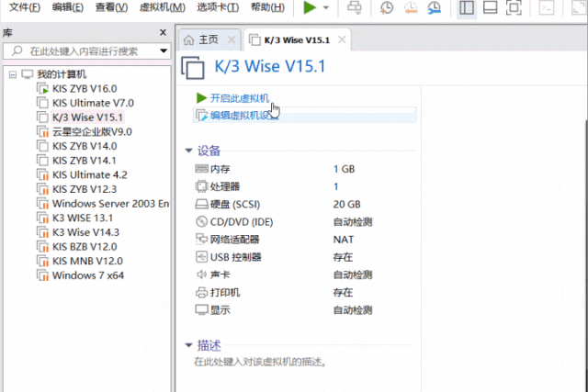Close the K/3 Wise V15.1 tab
The image size is (588, 392).
tap(342, 39)
